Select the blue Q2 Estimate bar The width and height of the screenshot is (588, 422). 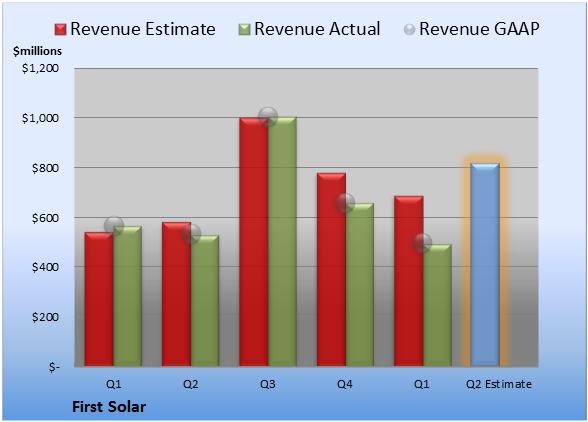(485, 264)
